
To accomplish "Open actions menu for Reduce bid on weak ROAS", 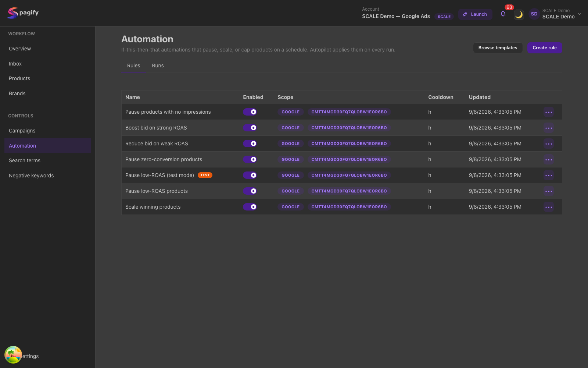I will 549,144.
